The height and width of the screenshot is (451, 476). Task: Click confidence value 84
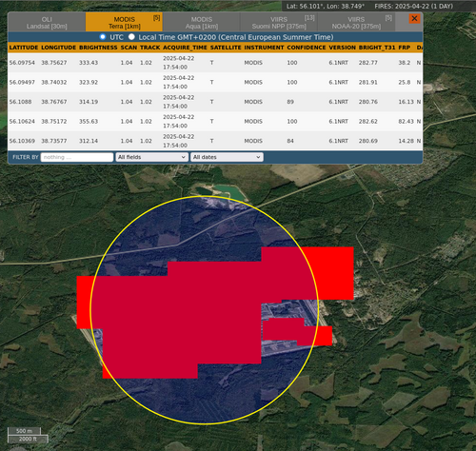pyautogui.click(x=290, y=141)
